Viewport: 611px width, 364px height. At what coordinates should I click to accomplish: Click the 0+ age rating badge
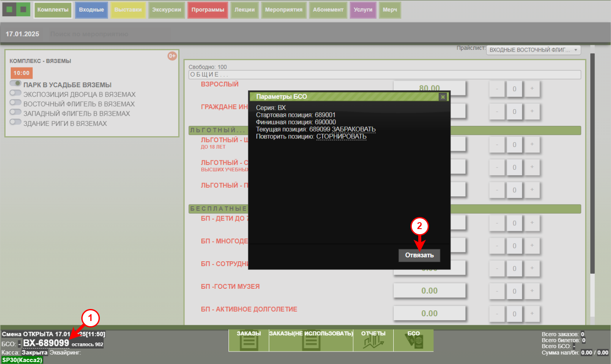(172, 56)
